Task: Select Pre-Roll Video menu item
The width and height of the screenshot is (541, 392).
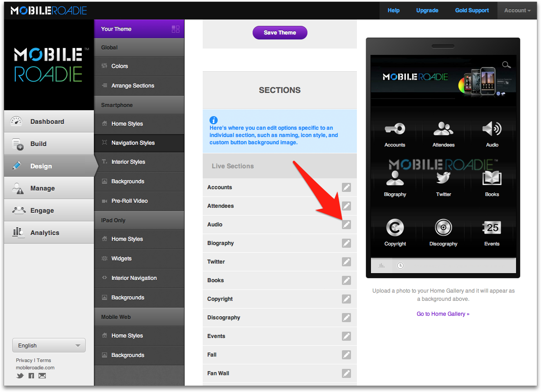Action: point(129,201)
